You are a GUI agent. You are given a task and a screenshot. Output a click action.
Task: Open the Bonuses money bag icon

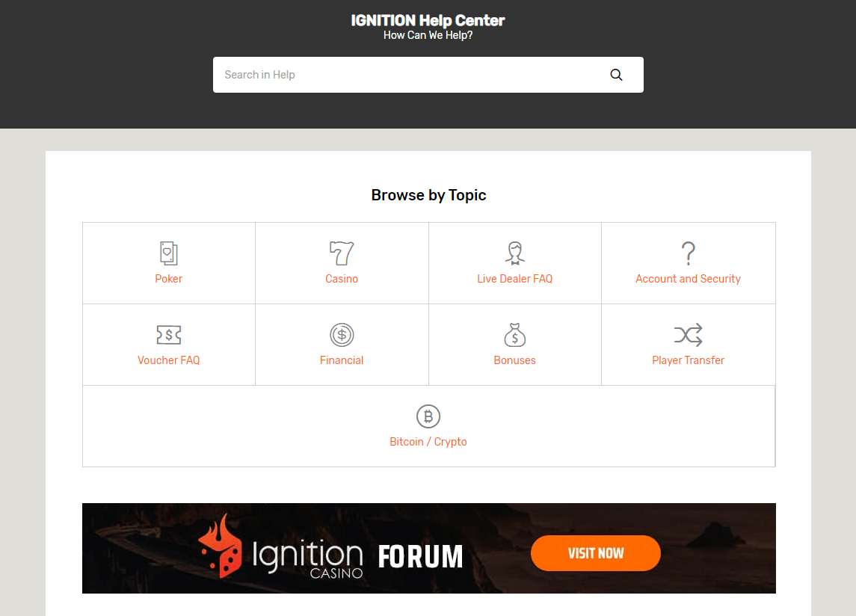[x=514, y=334]
